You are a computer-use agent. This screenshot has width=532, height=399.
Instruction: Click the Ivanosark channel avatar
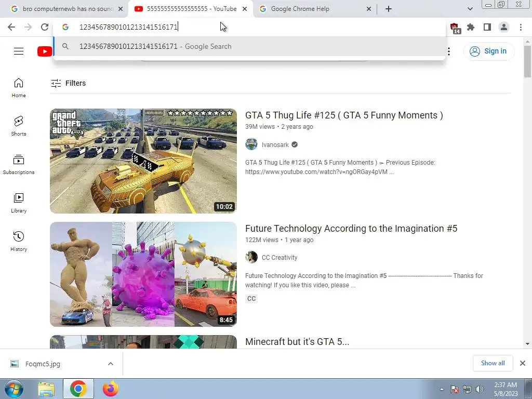pyautogui.click(x=251, y=144)
